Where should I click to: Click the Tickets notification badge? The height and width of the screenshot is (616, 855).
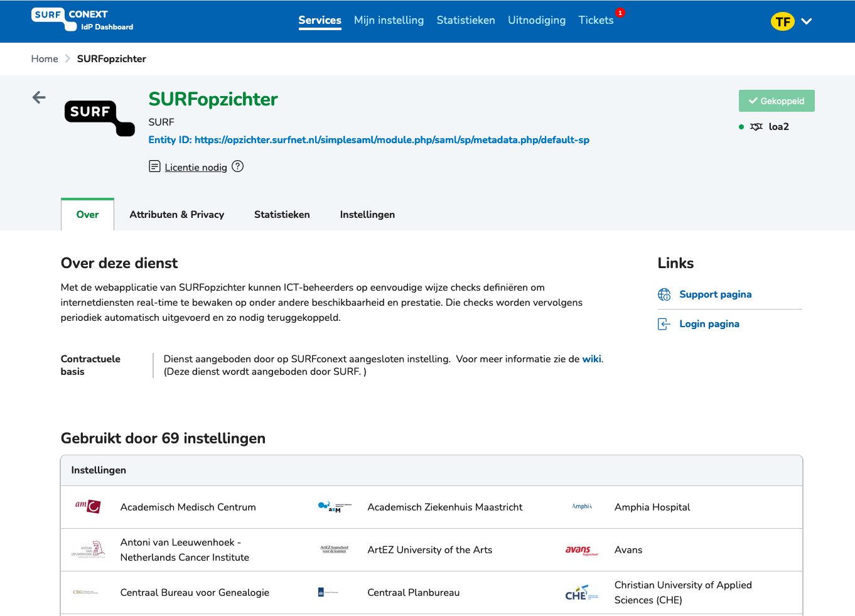[x=620, y=13]
